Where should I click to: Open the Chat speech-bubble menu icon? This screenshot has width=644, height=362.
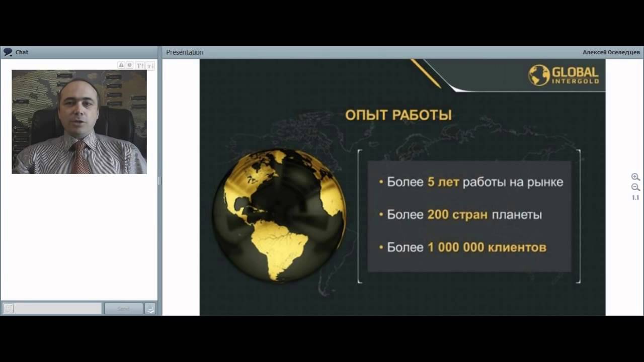tap(8, 52)
